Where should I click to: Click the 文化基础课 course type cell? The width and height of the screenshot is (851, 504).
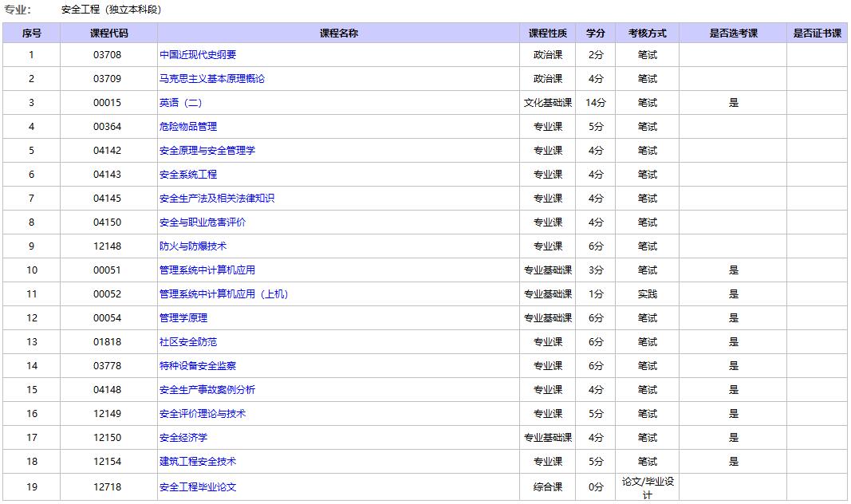(x=548, y=103)
